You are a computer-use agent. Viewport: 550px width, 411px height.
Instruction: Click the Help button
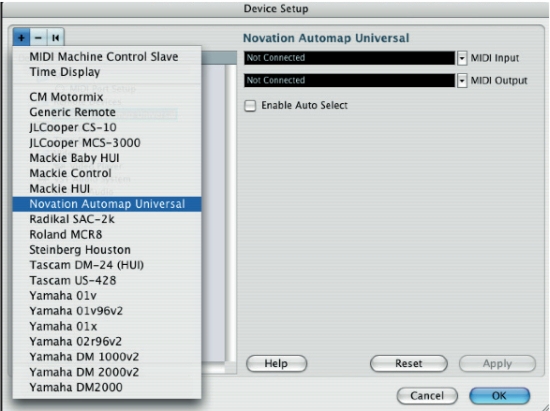276,364
